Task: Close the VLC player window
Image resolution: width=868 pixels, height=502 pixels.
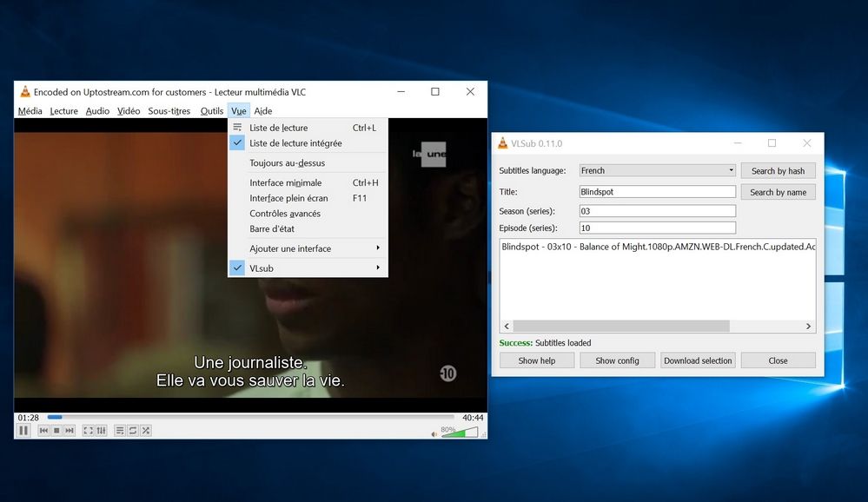Action: click(470, 91)
